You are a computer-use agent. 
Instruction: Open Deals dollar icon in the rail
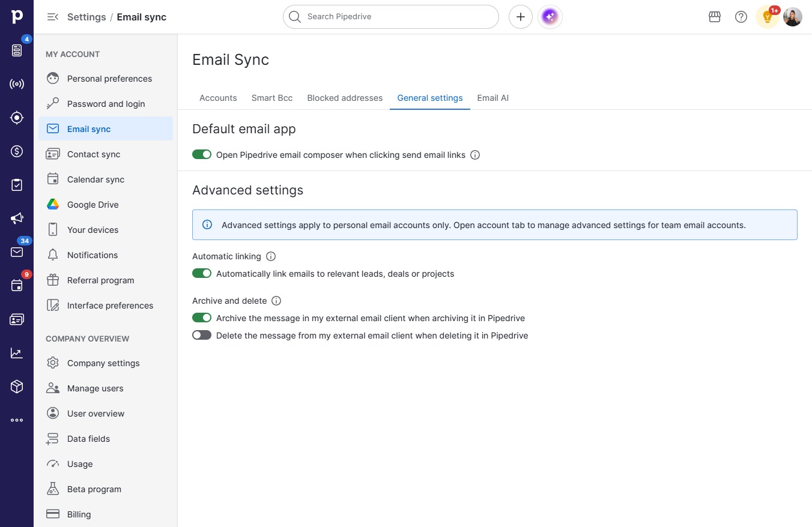point(17,151)
